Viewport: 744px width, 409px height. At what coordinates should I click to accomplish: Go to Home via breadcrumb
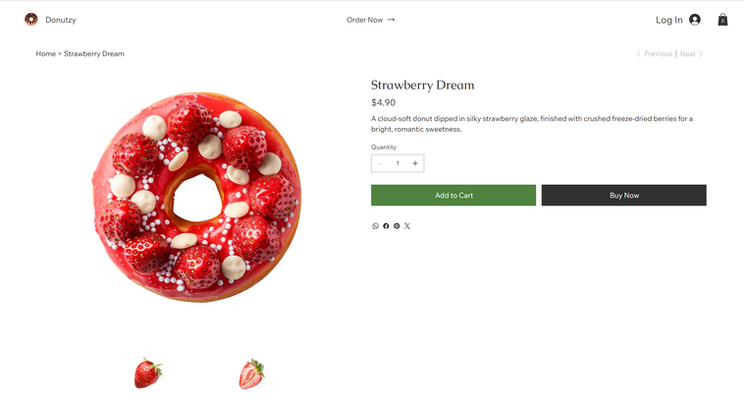[46, 53]
